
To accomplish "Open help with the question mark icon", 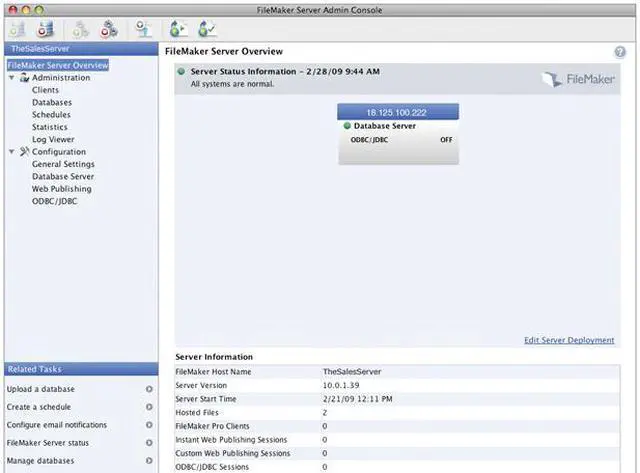I will click(620, 52).
